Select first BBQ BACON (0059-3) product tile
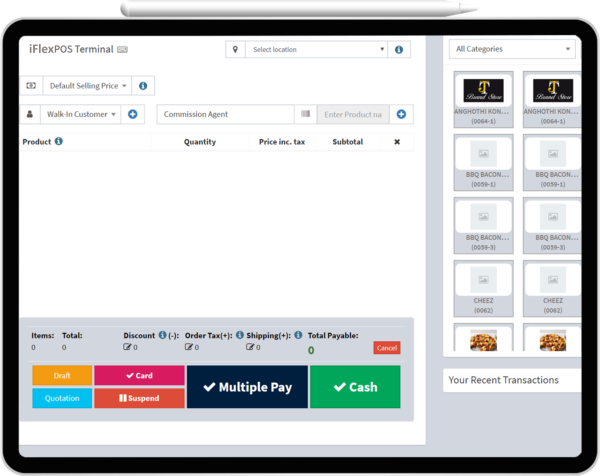The height and width of the screenshot is (476, 600). (483, 226)
